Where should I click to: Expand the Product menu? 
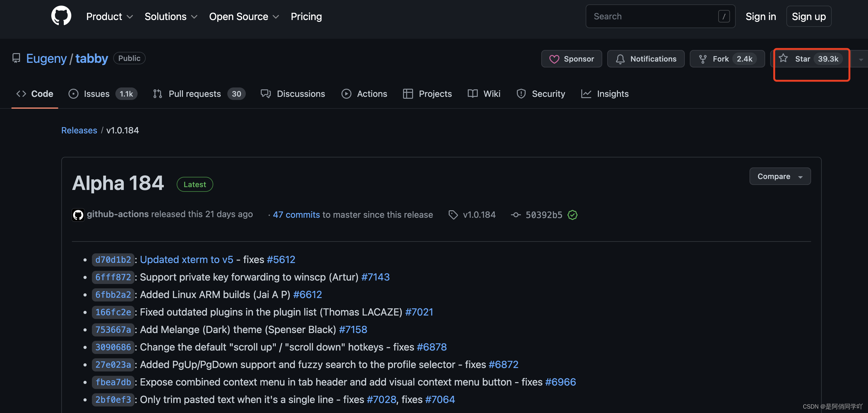109,17
